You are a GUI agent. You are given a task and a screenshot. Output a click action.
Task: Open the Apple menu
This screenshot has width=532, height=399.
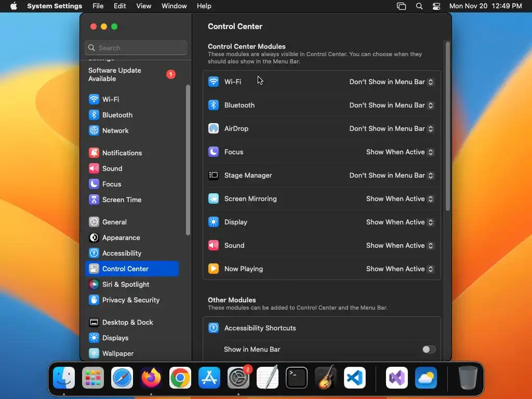14,6
